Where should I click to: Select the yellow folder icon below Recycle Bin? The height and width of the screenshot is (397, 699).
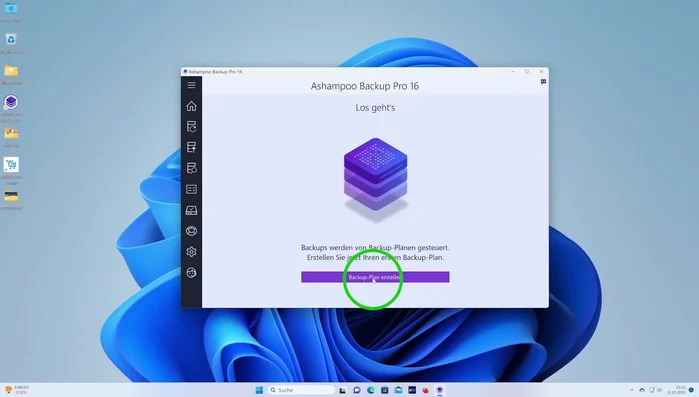tap(11, 74)
